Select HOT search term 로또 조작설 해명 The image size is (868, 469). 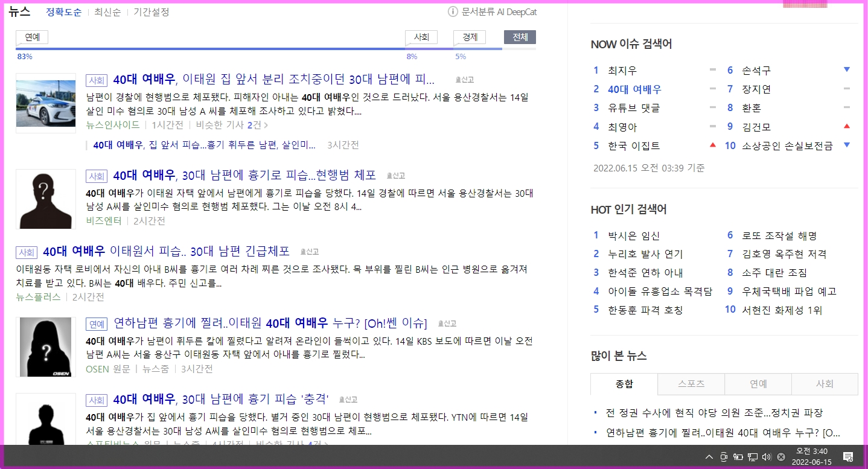tap(779, 236)
